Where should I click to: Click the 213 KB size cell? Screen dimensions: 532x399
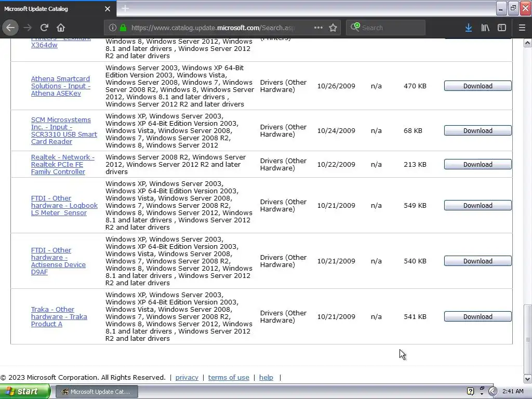pyautogui.click(x=415, y=164)
